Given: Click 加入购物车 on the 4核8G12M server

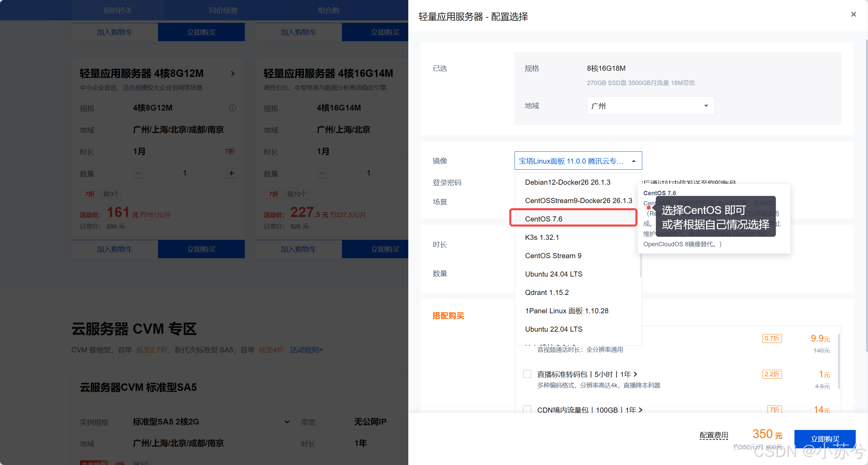Looking at the screenshot, I should (x=115, y=249).
